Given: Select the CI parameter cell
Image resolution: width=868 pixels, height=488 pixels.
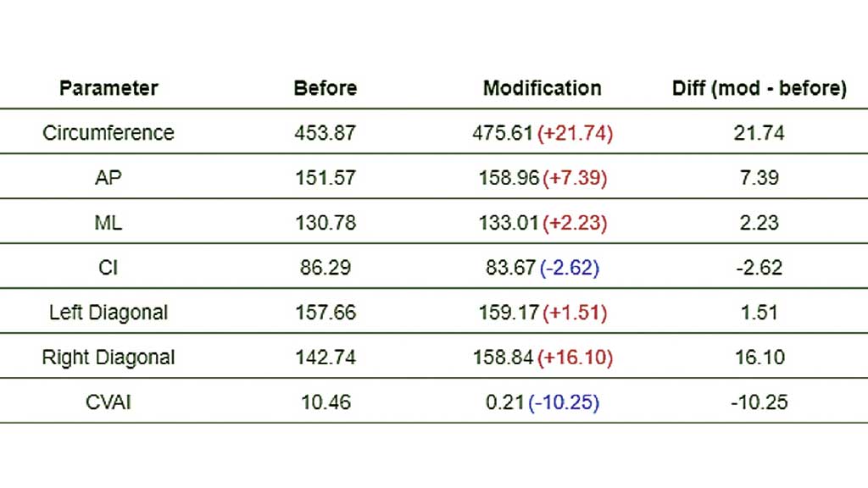Looking at the screenshot, I should (x=108, y=268).
